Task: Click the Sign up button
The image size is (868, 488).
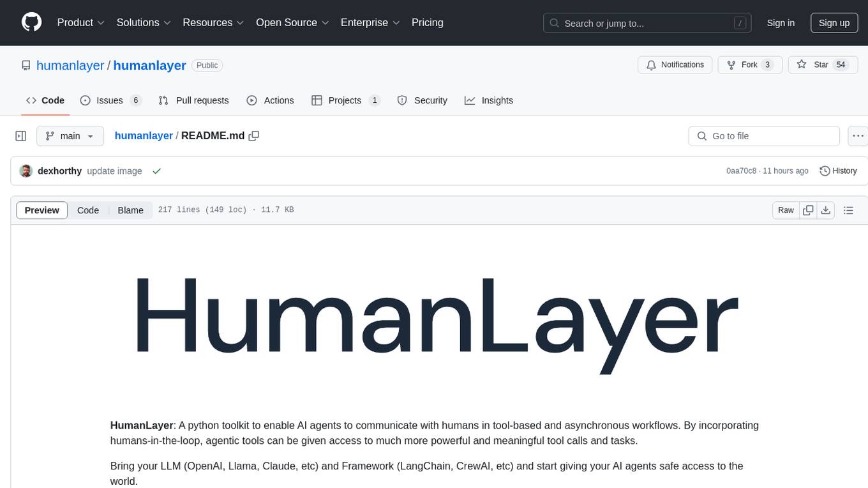Action: click(834, 23)
